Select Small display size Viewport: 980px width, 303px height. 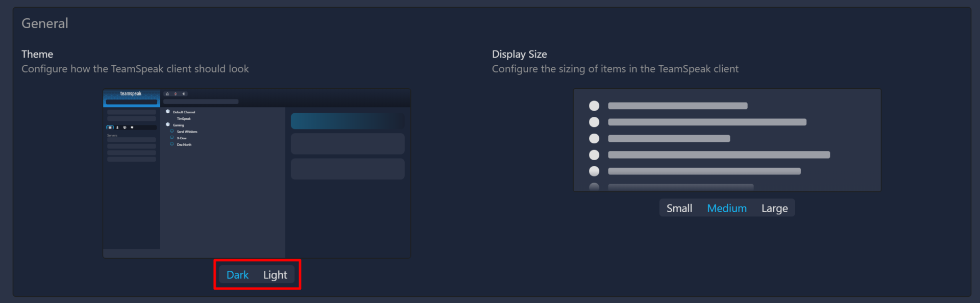point(679,208)
